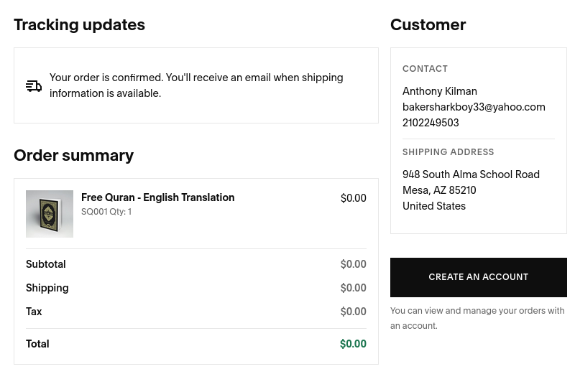
Task: Select the customer email address
Action: tap(474, 107)
